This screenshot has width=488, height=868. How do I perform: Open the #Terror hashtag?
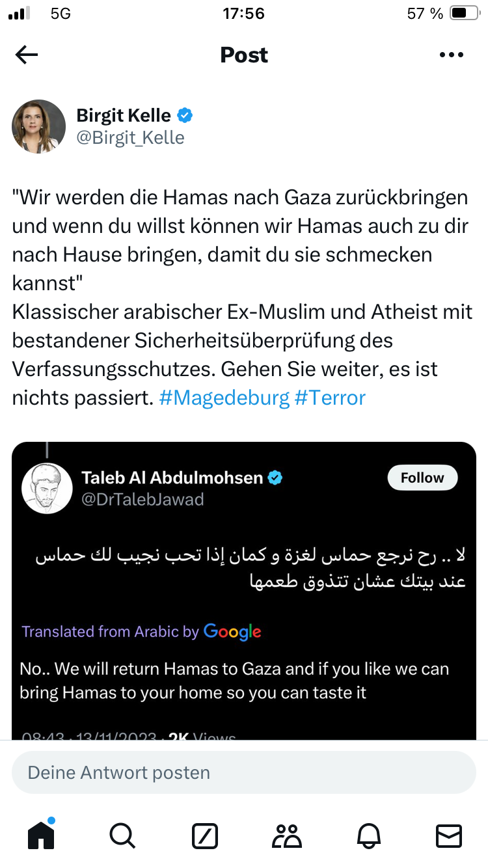tap(330, 398)
